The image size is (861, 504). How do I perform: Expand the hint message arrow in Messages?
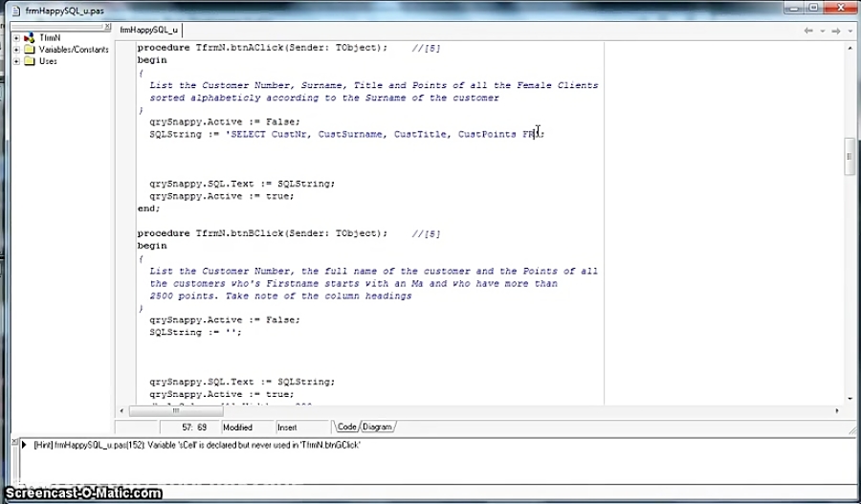click(x=24, y=445)
